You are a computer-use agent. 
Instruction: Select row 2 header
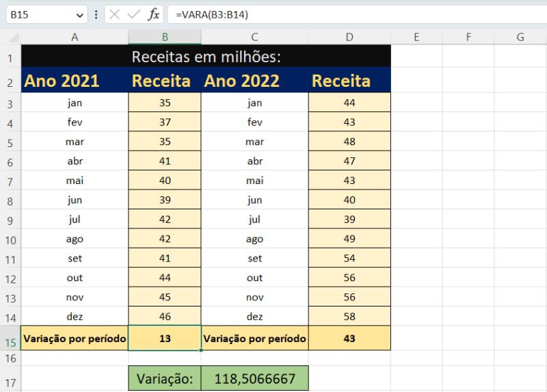pos(10,80)
